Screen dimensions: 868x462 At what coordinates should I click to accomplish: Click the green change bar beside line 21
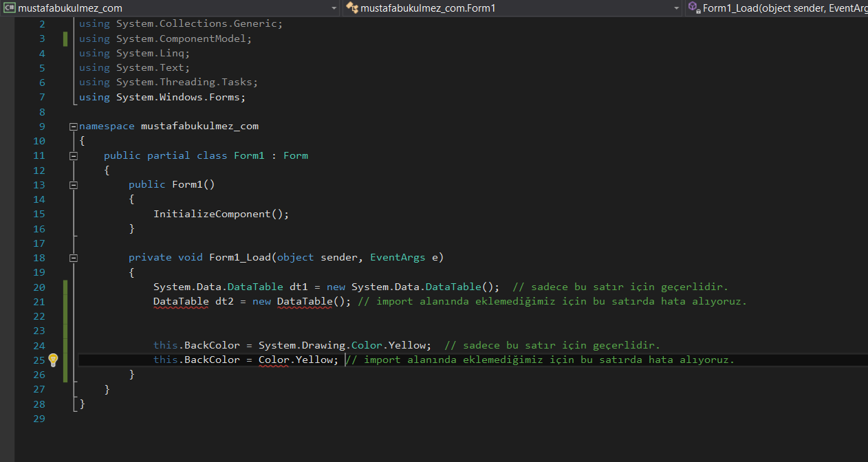[65, 301]
